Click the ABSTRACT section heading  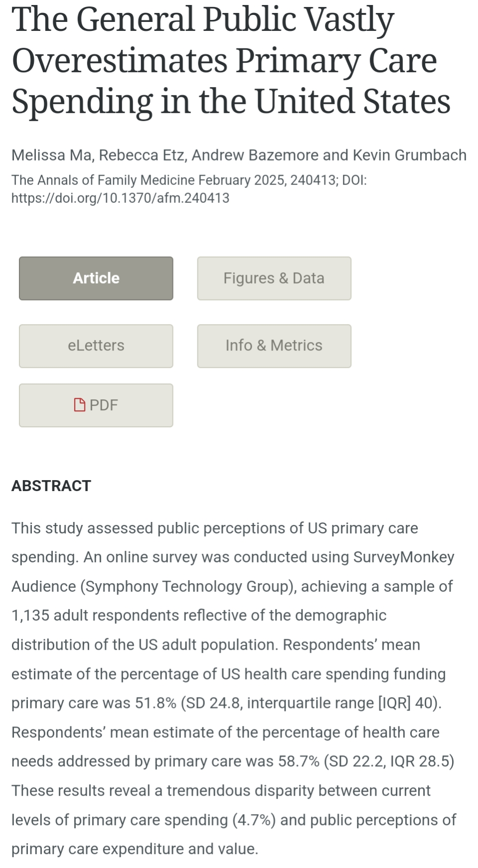[51, 486]
